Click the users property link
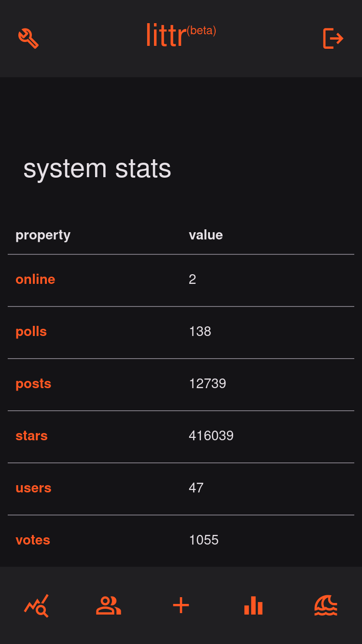This screenshot has height=644, width=362. pos(33,488)
